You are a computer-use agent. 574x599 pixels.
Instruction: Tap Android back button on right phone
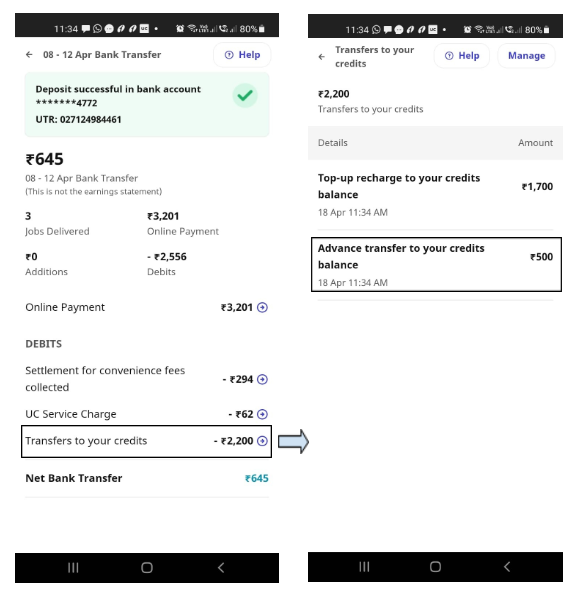coord(507,567)
